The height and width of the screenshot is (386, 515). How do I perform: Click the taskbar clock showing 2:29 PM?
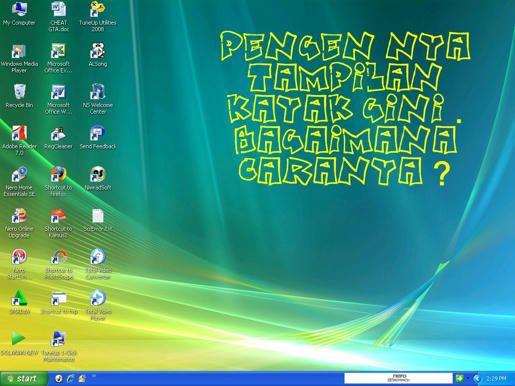point(496,378)
